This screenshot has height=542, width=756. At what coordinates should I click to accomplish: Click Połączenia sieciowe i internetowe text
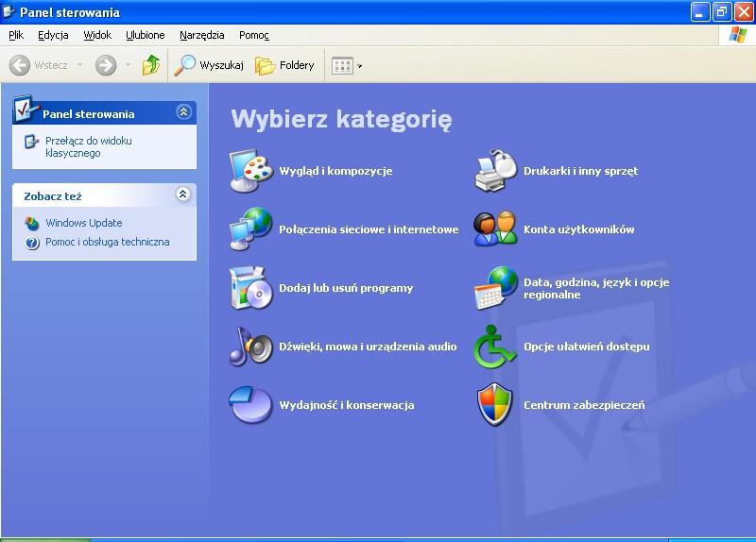369,229
